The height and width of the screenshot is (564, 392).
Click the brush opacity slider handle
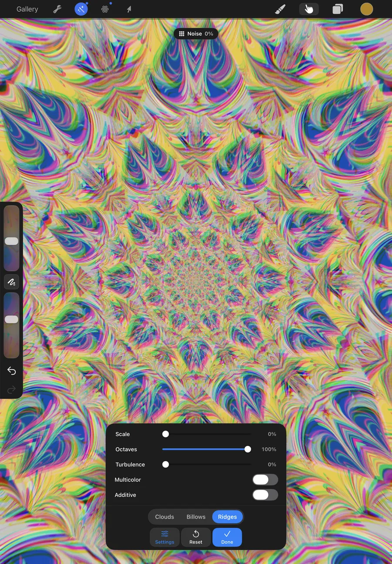(x=11, y=319)
